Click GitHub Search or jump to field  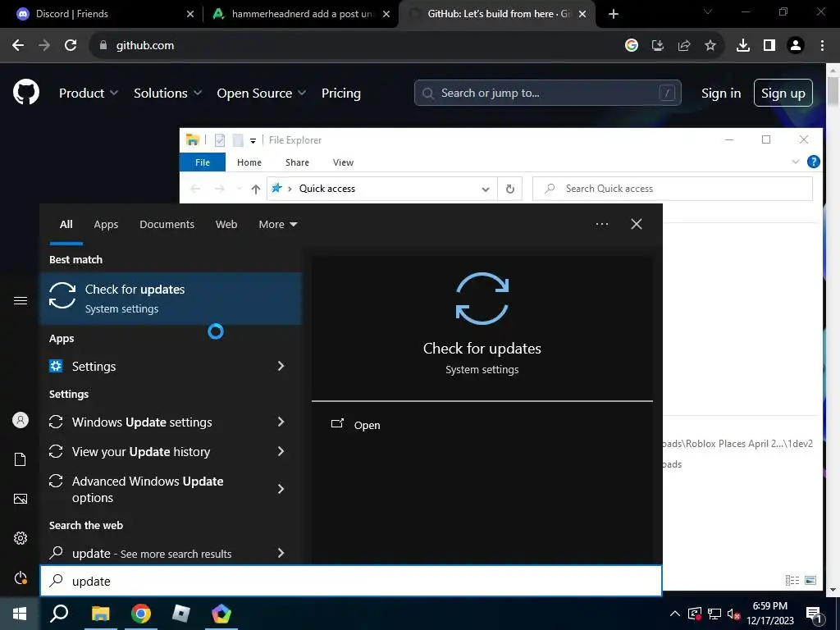click(547, 94)
